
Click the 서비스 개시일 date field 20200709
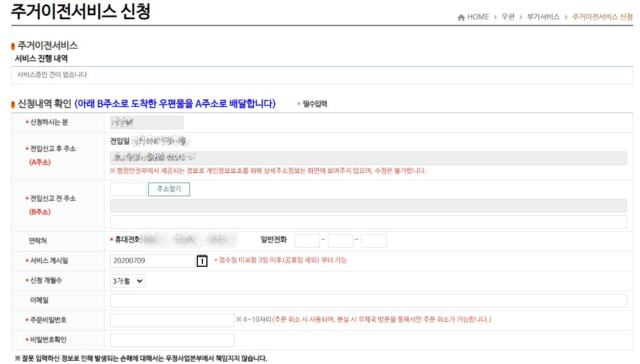(153, 261)
